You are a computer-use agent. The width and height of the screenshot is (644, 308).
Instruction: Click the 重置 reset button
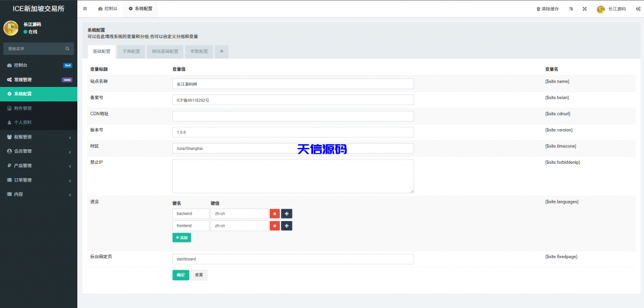tap(199, 275)
